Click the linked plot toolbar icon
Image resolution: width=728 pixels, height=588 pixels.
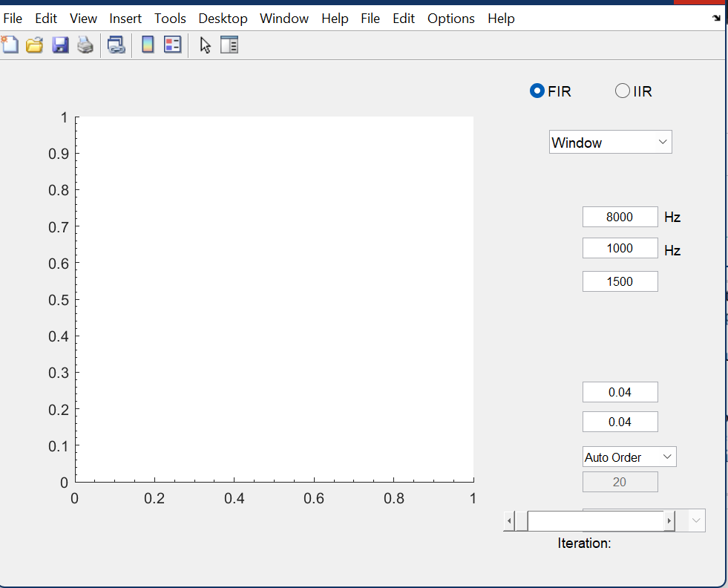pos(116,45)
